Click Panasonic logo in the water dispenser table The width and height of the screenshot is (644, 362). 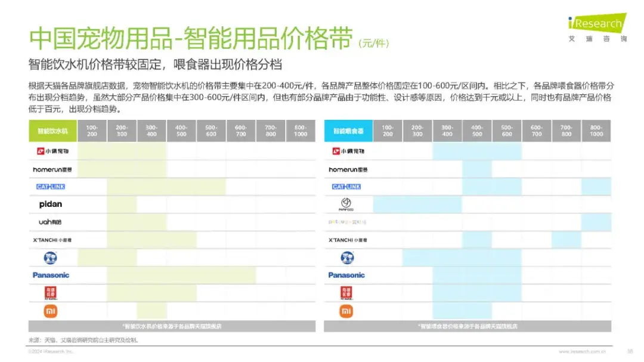[51, 275]
